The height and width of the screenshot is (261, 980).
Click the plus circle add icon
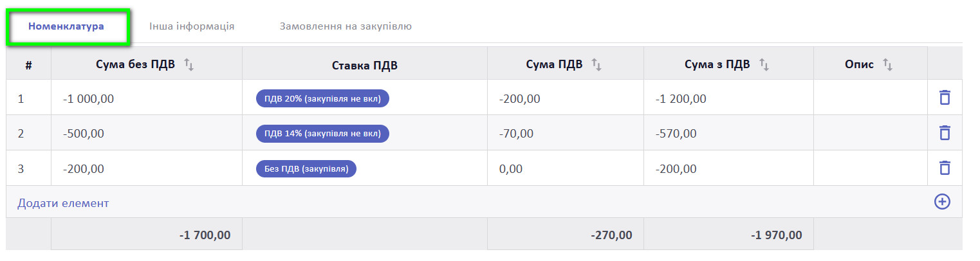tap(941, 202)
